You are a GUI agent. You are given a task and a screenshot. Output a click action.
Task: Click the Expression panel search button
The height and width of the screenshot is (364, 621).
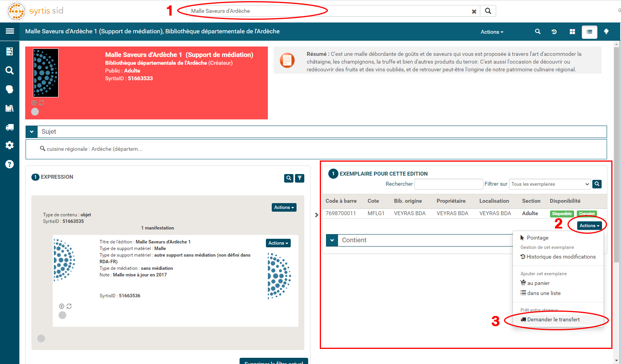[x=289, y=178]
